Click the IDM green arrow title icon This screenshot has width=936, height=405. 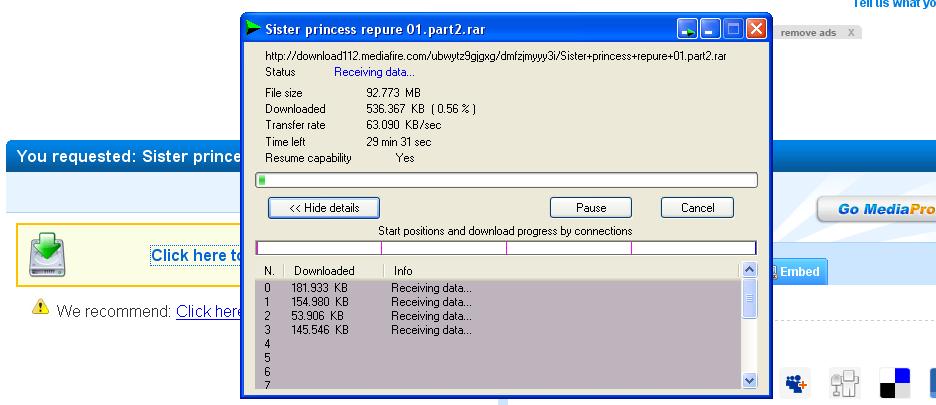[x=253, y=27]
